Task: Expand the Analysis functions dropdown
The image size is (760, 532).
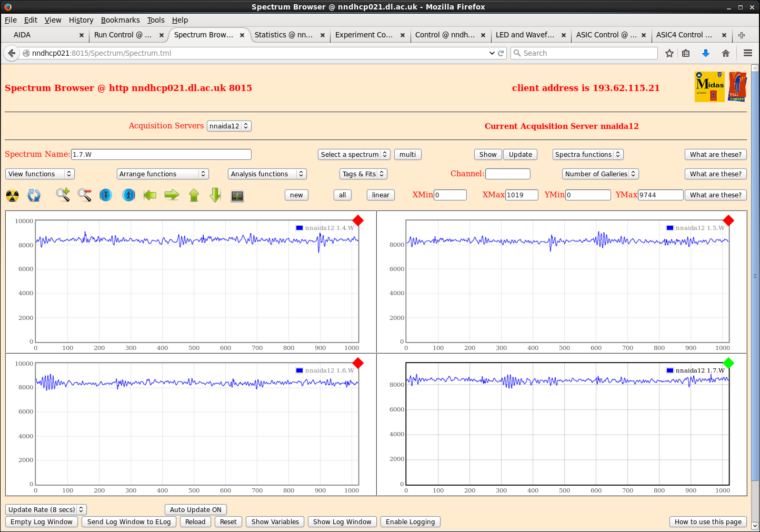Action: click(267, 174)
